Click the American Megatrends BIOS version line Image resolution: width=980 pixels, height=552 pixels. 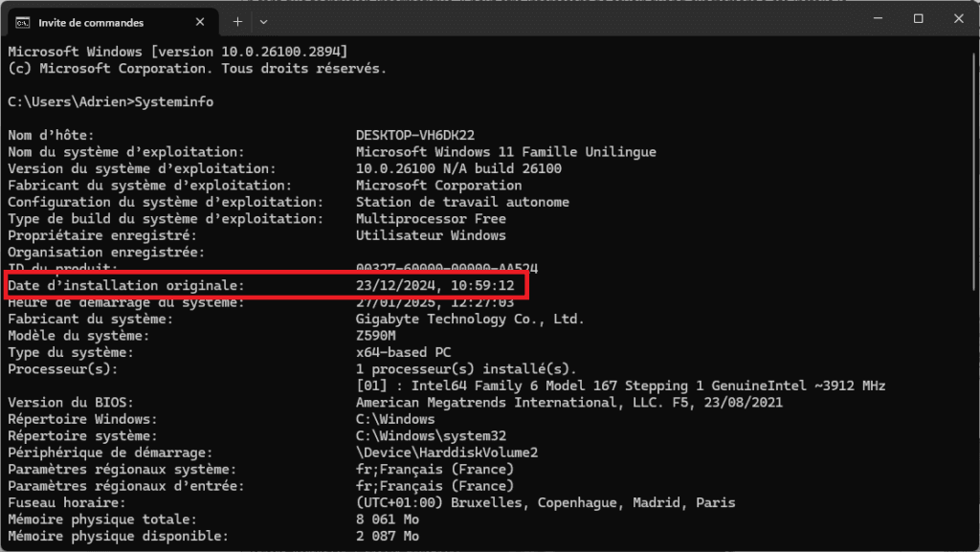click(x=569, y=403)
